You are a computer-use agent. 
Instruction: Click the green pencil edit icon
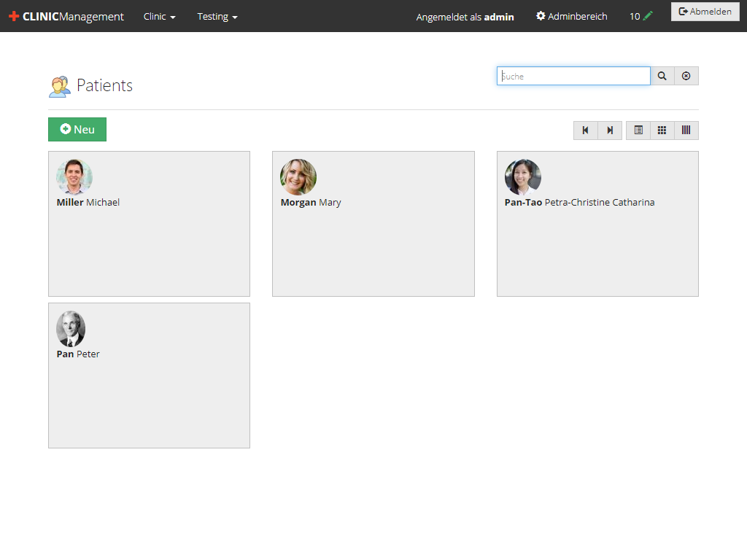point(648,16)
